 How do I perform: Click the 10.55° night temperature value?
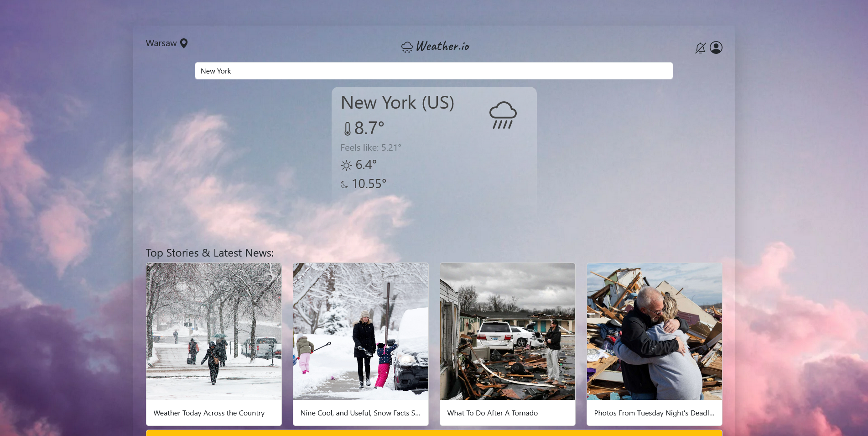click(369, 184)
